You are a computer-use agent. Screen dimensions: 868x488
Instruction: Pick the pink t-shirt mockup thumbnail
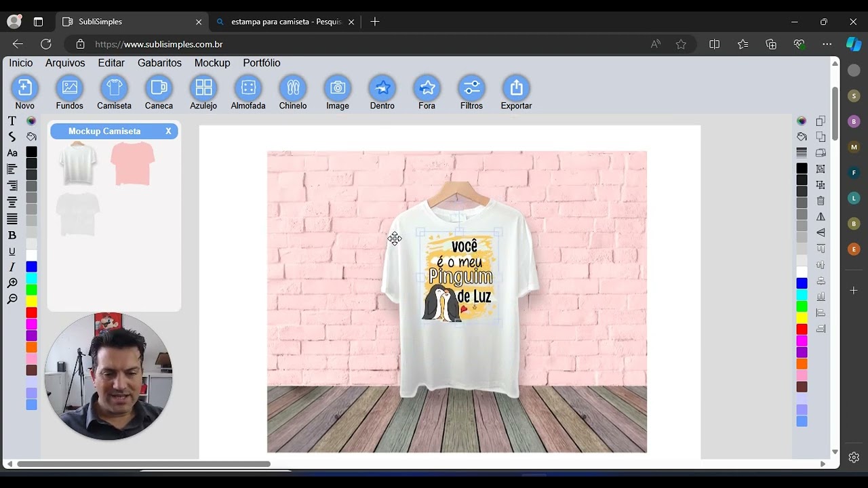(x=133, y=163)
